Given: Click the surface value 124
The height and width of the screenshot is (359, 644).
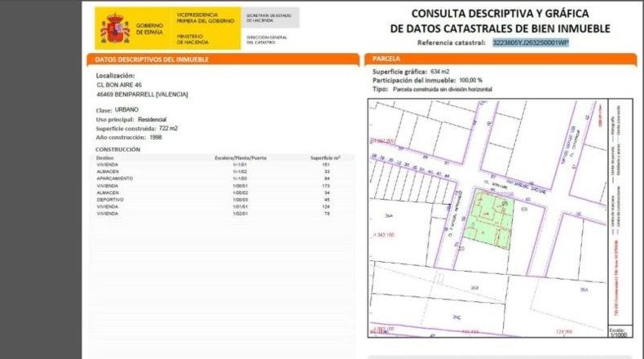Looking at the screenshot, I should click(327, 207).
